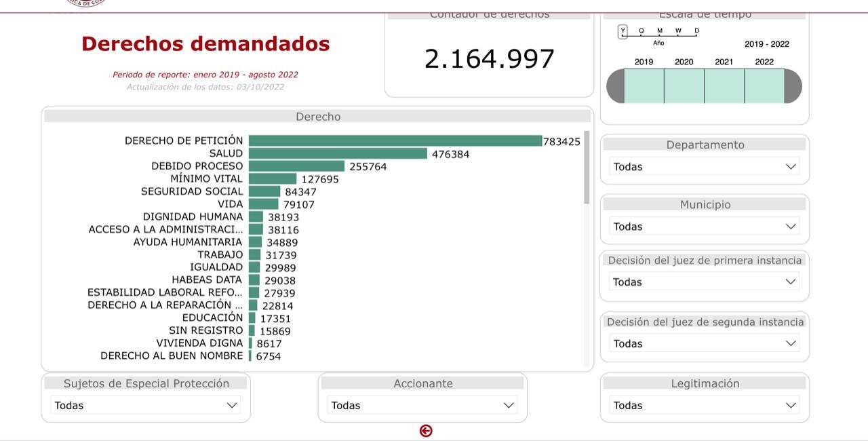Click the right gray timeline slider handle
The height and width of the screenshot is (441, 868).
[793, 86]
